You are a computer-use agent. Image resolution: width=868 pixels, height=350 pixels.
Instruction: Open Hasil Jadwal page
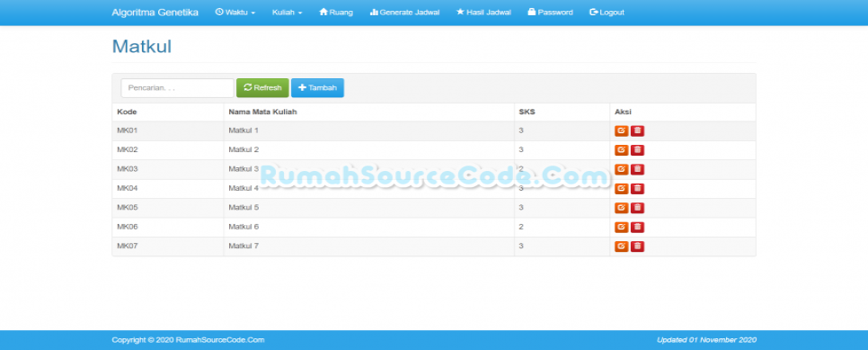(x=483, y=13)
